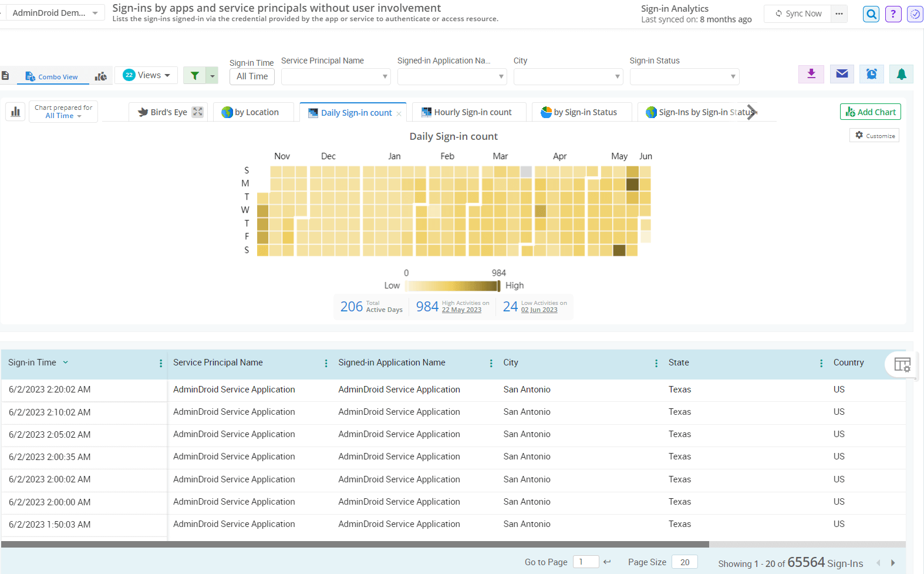This screenshot has height=574, width=924.
Task: Expand Bird's Eye view fullscreen icon
Action: pyautogui.click(x=198, y=112)
